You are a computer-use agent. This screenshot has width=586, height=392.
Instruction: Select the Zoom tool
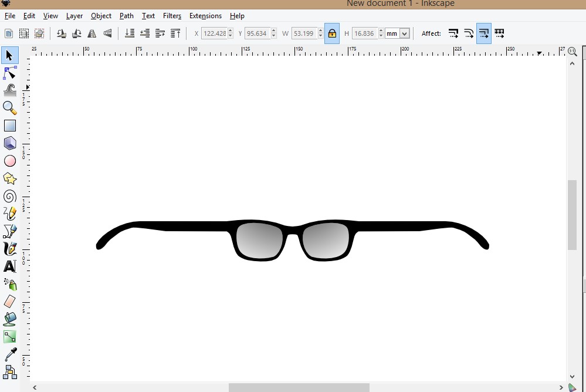[x=9, y=108]
